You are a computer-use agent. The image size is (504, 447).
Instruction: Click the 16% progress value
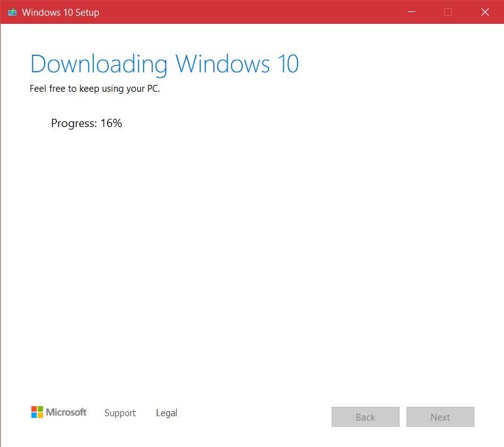(111, 123)
